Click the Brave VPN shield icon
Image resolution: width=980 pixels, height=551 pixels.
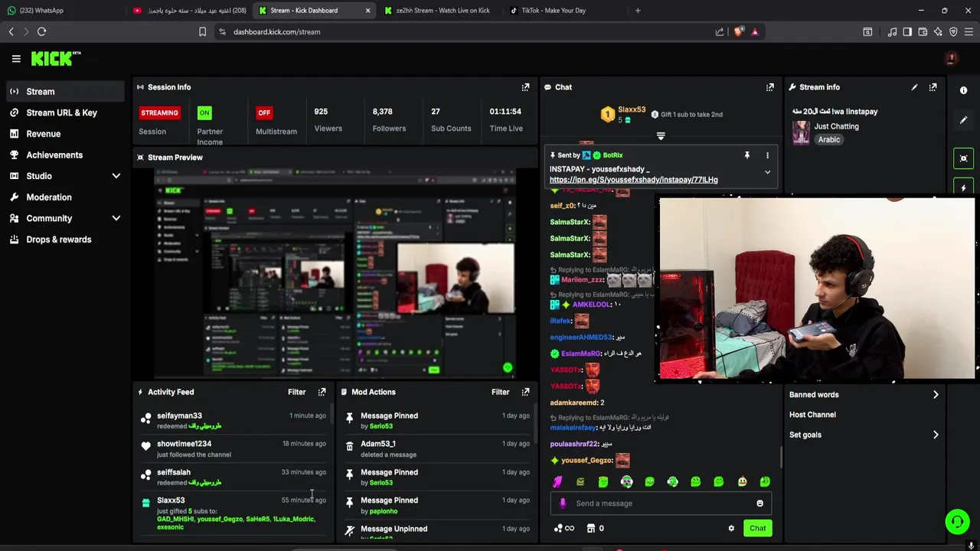point(953,31)
